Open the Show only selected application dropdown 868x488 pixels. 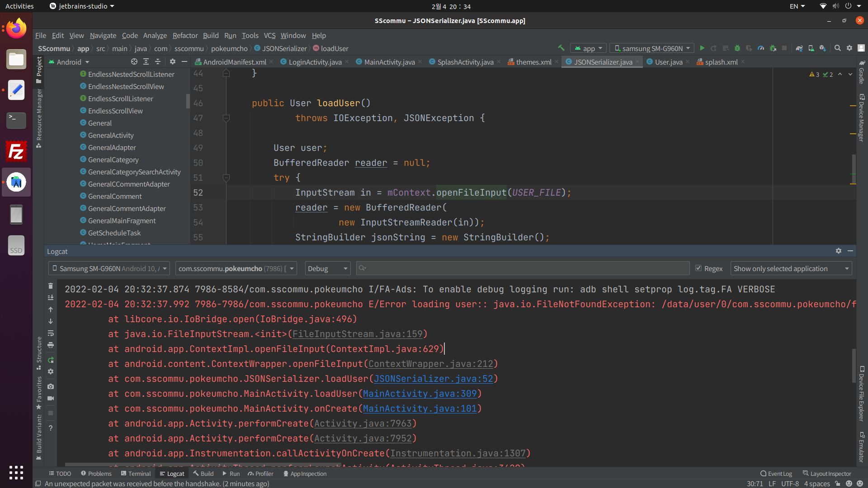791,268
